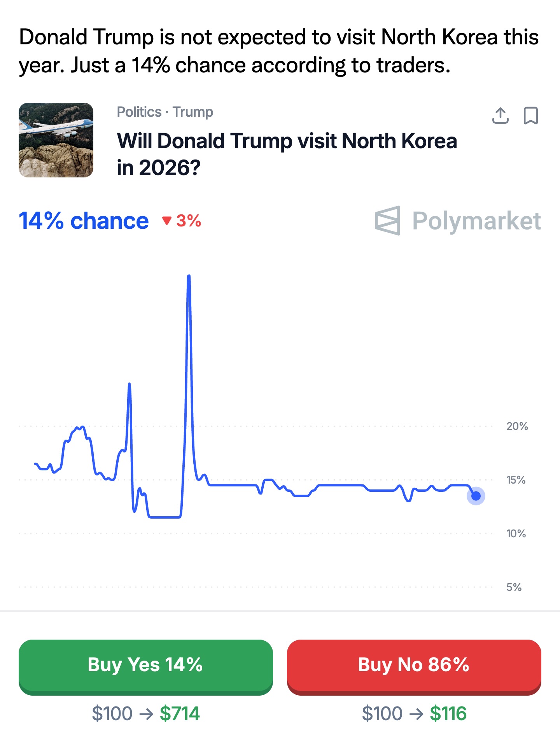Click the 5% axis label

tap(514, 587)
